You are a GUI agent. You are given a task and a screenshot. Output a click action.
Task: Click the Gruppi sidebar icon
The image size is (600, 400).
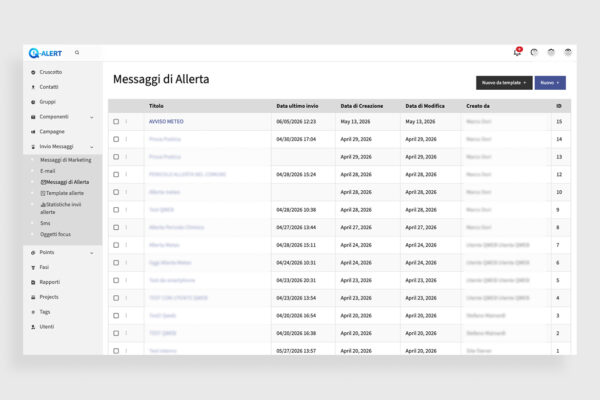[x=33, y=102]
